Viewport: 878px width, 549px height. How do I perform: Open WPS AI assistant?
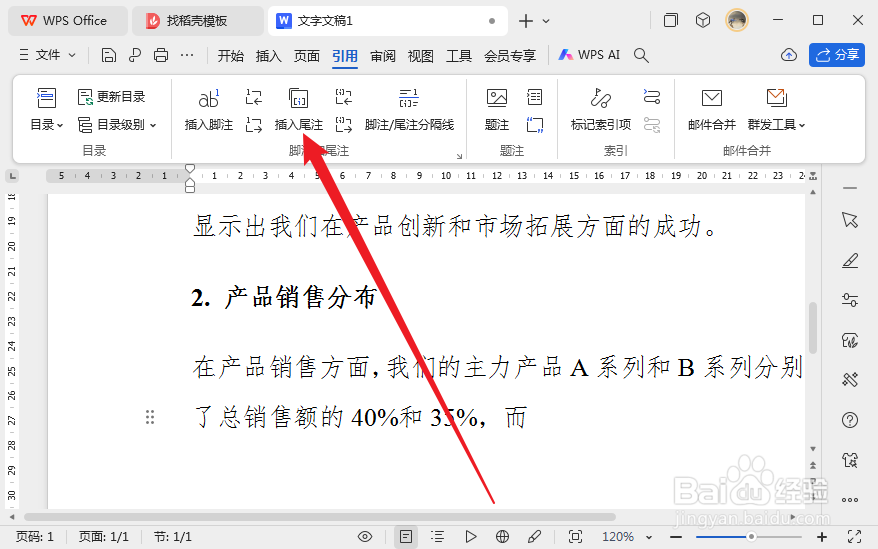tap(589, 55)
